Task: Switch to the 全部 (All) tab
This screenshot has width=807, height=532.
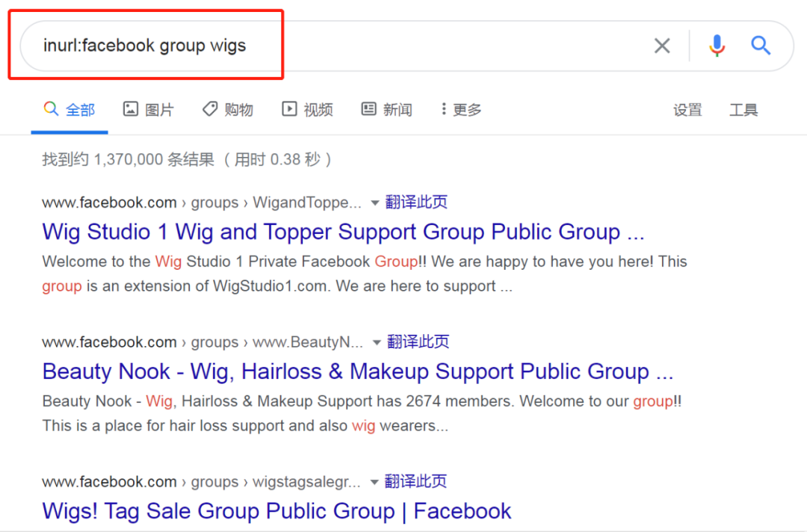Action: 69,109
